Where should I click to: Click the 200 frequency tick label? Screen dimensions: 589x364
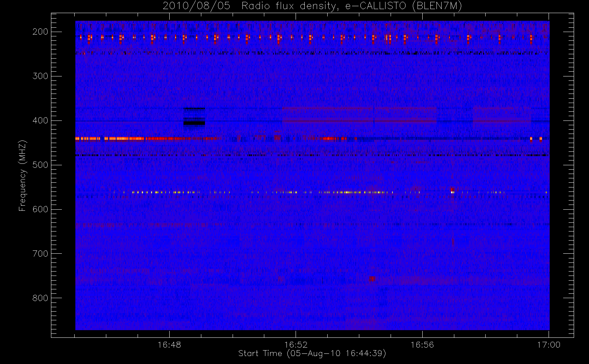tap(40, 32)
